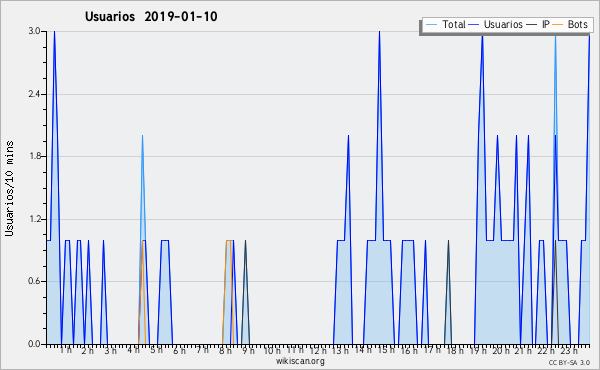Click the '20 h' x-axis label
This screenshot has height=370, width=600.
pos(501,350)
